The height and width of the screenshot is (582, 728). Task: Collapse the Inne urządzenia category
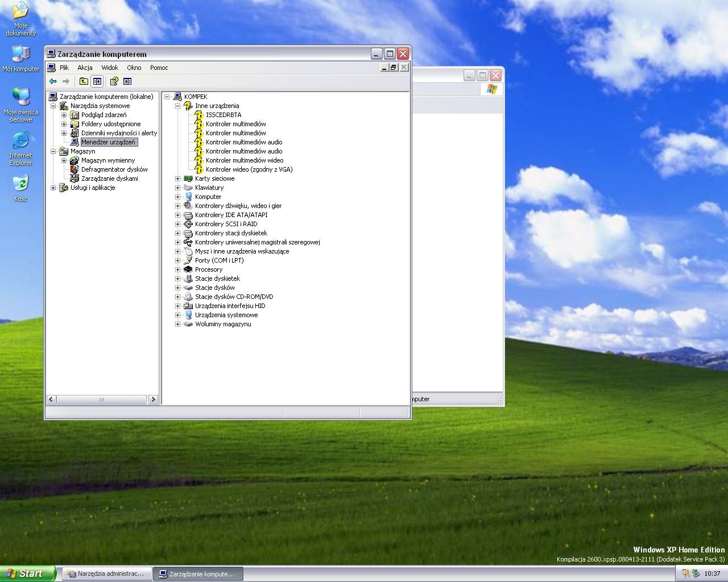178,106
